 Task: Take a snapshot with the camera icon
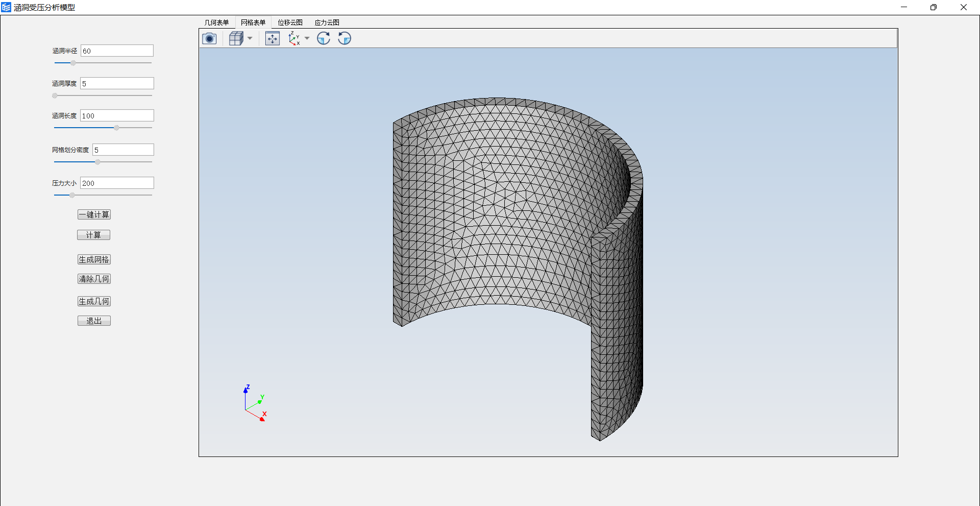click(209, 38)
